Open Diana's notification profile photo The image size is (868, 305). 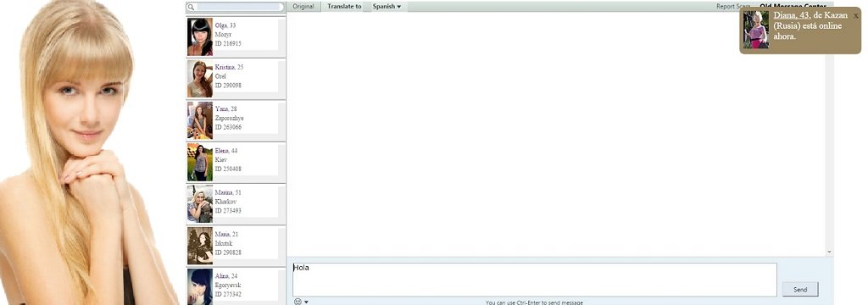click(x=755, y=30)
